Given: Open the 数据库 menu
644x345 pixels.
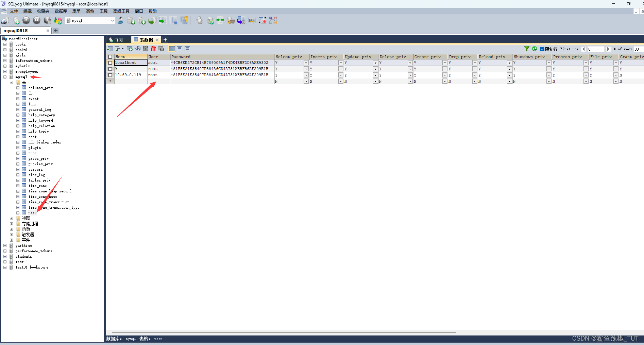Looking at the screenshot, I should pyautogui.click(x=61, y=11).
